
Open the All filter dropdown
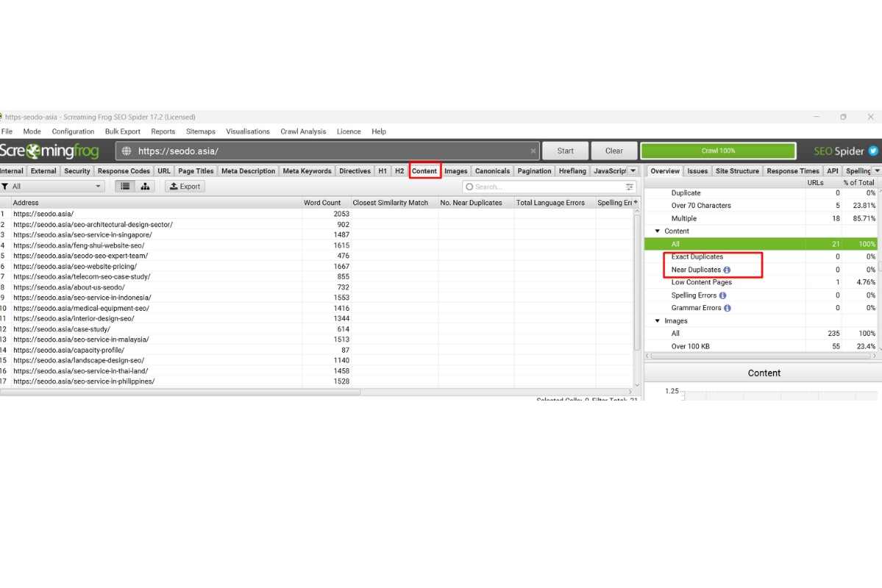tap(52, 186)
